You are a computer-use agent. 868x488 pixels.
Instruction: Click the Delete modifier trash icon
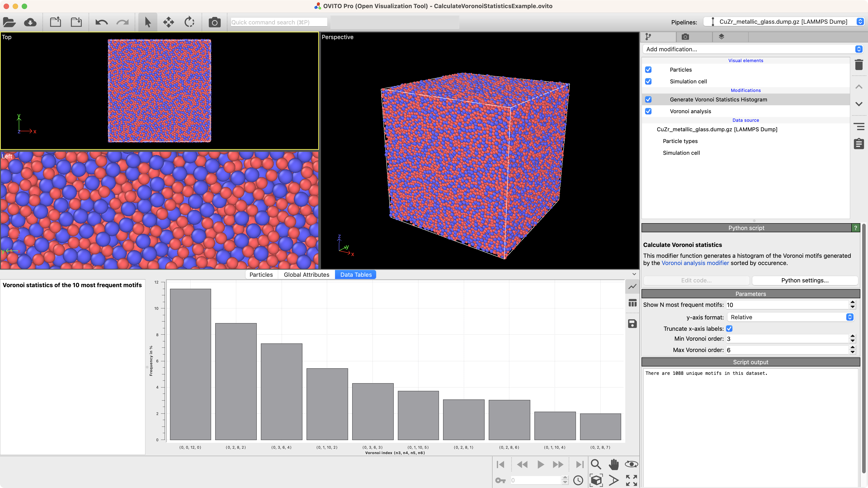point(859,64)
